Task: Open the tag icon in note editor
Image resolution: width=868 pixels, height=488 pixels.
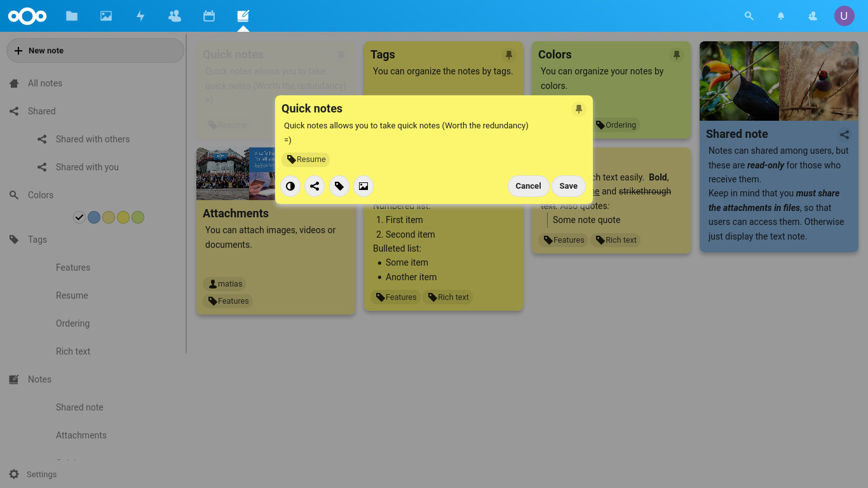Action: 339,186
